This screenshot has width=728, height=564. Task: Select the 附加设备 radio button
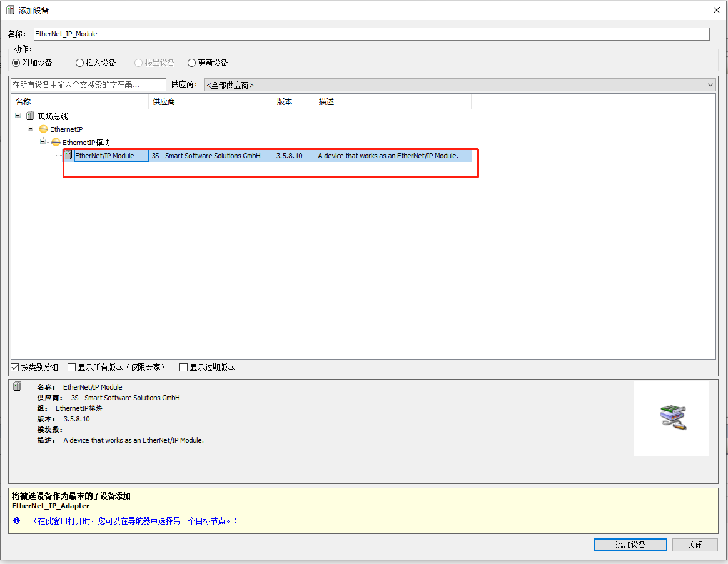tap(16, 63)
